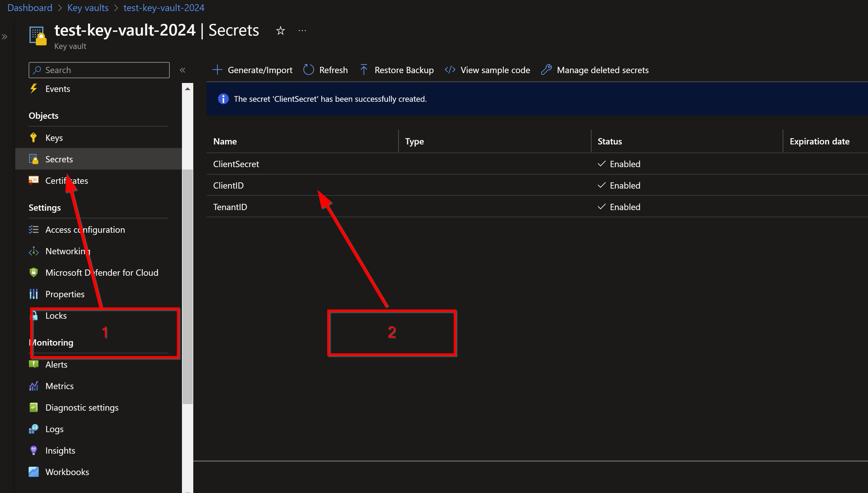
Task: Click the key vault resource icon by title
Action: [38, 36]
